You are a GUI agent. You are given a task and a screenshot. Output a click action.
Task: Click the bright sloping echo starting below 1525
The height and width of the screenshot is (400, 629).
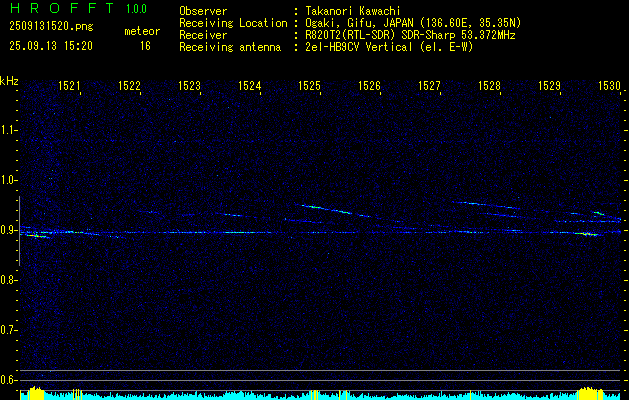click(x=336, y=210)
